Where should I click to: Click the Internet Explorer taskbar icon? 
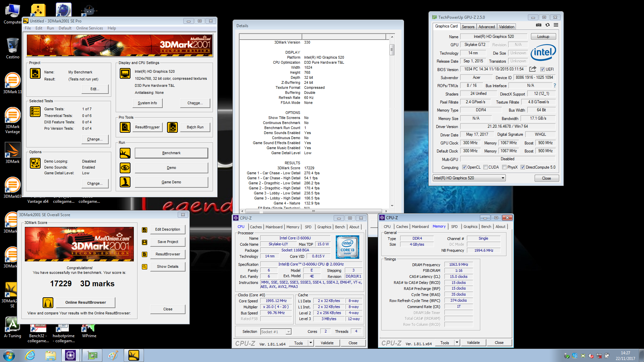pos(30,355)
